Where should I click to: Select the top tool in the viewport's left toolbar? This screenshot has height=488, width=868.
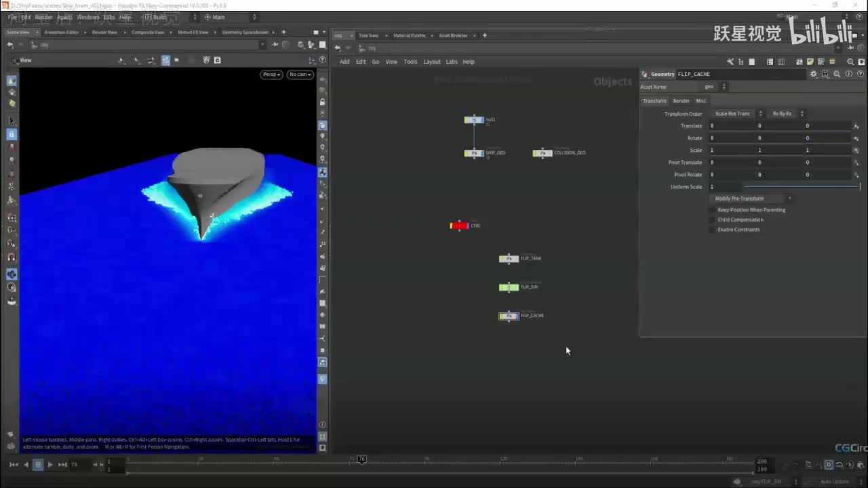tap(12, 81)
